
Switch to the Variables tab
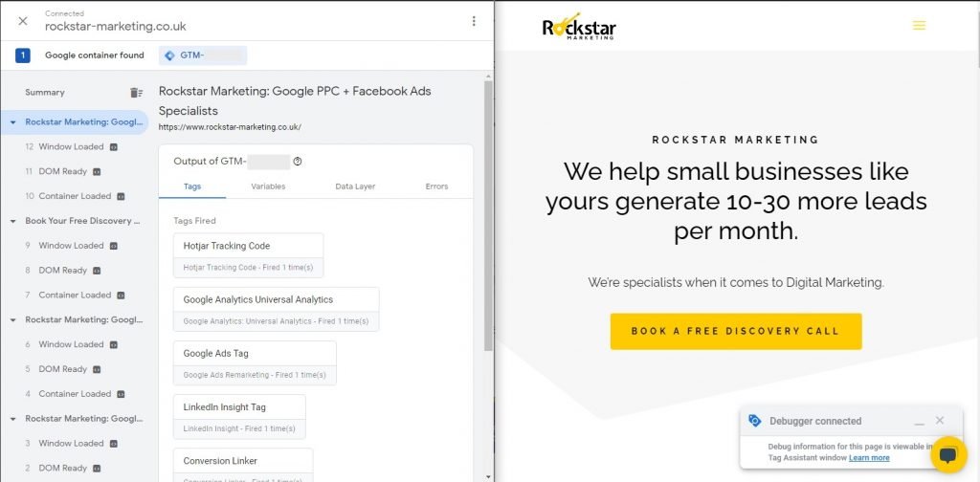click(x=268, y=186)
